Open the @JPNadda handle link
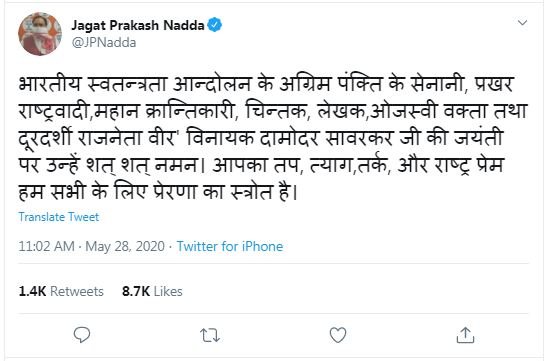Viewport: 546px width, 361px height. pos(104,42)
